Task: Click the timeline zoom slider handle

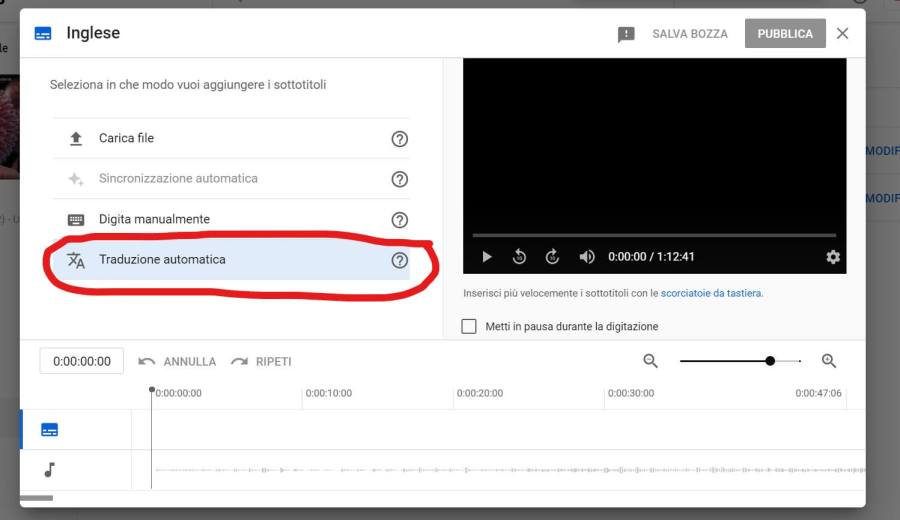Action: [770, 361]
